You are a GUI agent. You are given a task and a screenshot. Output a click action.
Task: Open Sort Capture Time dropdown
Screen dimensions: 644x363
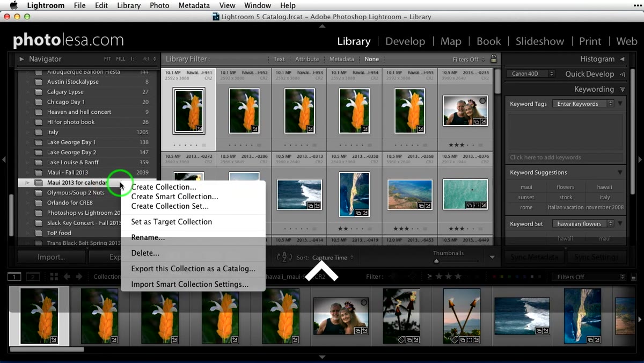(333, 258)
